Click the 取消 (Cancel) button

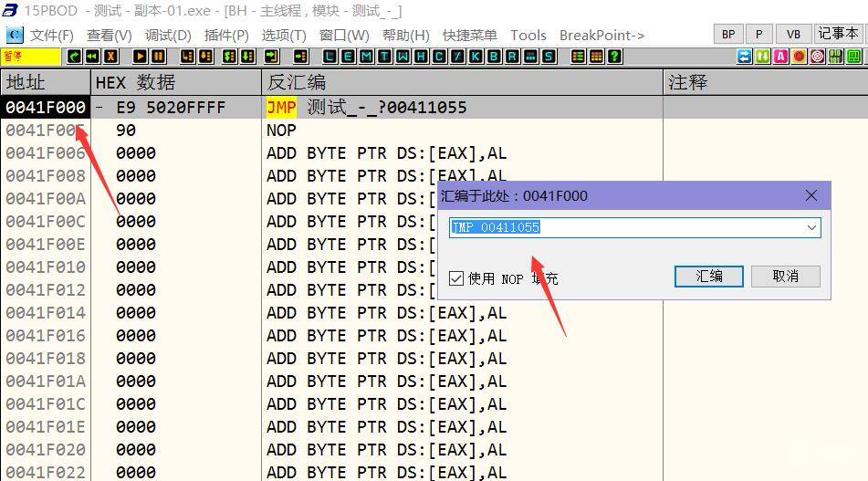tap(786, 277)
